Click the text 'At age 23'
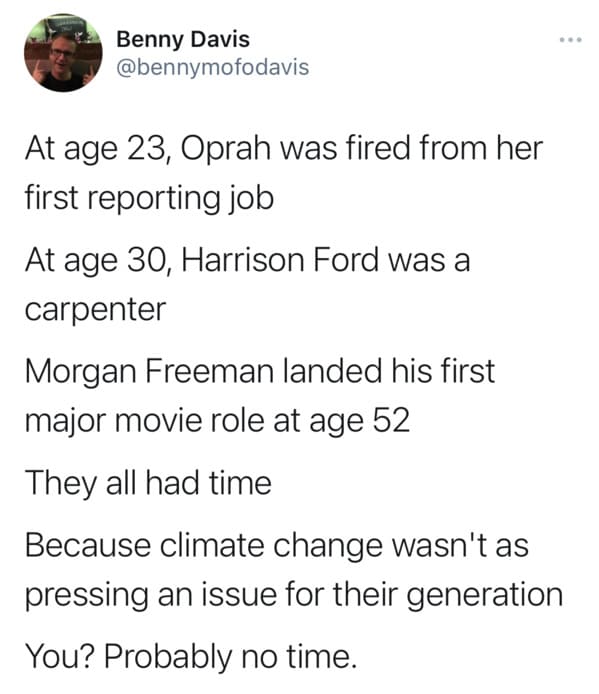 [x=96, y=149]
